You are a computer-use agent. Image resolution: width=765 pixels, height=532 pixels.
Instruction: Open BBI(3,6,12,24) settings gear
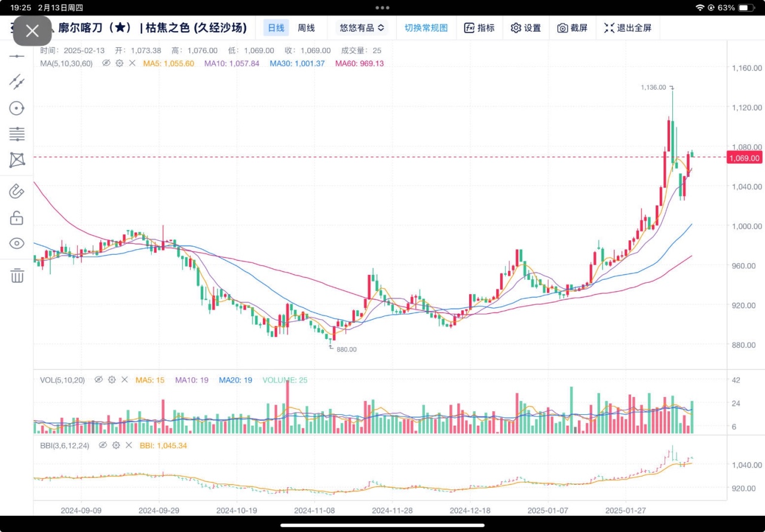pyautogui.click(x=116, y=445)
